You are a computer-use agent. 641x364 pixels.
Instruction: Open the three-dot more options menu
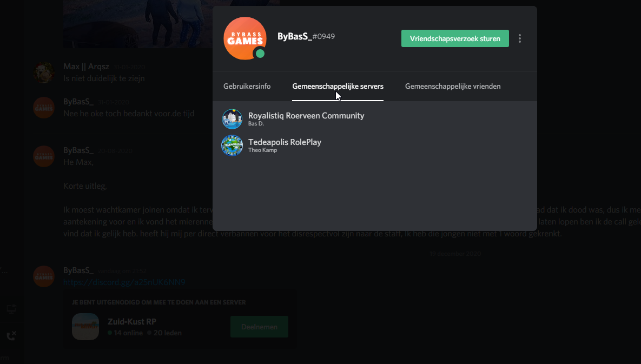point(520,38)
